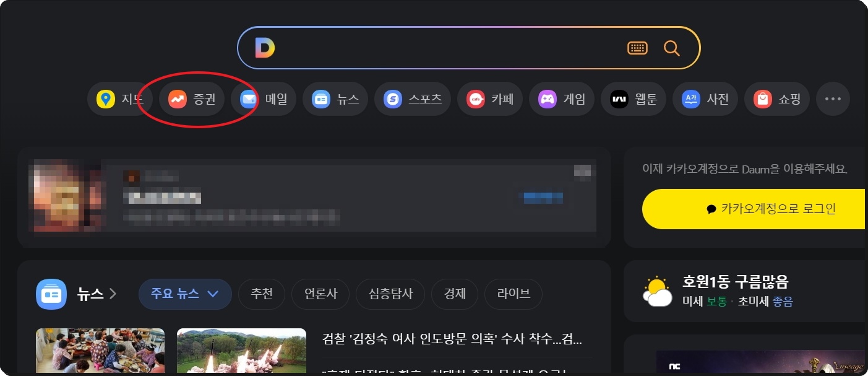Click the blue news section icon
Screen dimensions: 868x376
[51, 294]
